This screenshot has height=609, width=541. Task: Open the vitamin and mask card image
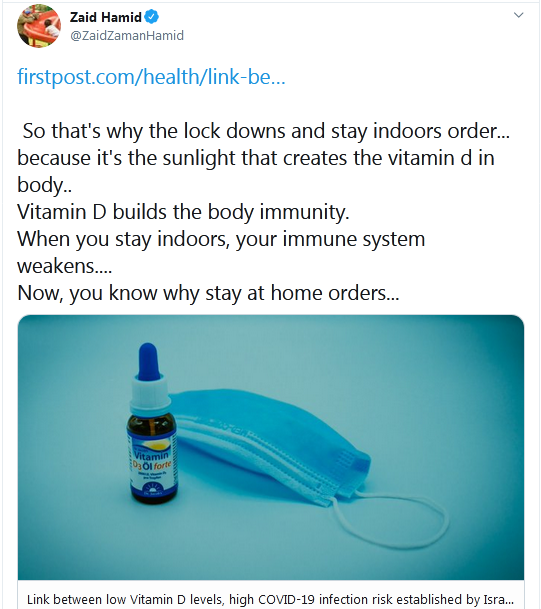[271, 447]
